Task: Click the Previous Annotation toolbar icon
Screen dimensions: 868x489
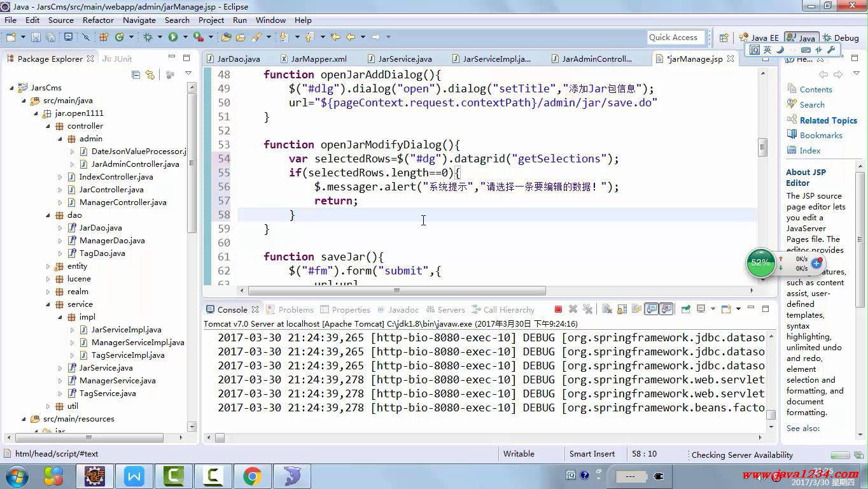Action: pos(309,37)
